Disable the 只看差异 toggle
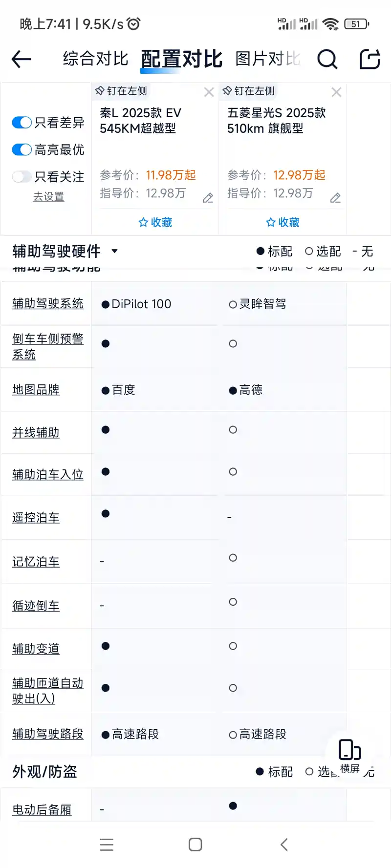This screenshot has height=868, width=391. click(22, 123)
